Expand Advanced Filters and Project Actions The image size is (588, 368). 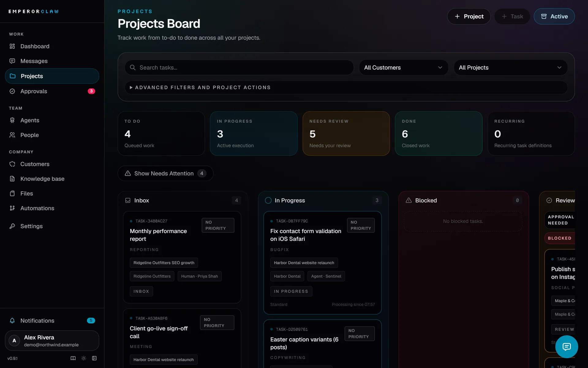[346, 87]
